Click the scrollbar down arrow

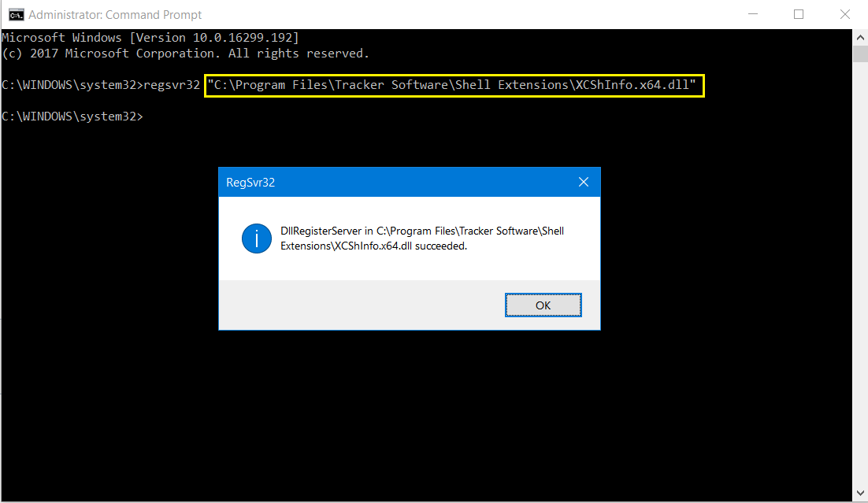coord(860,493)
